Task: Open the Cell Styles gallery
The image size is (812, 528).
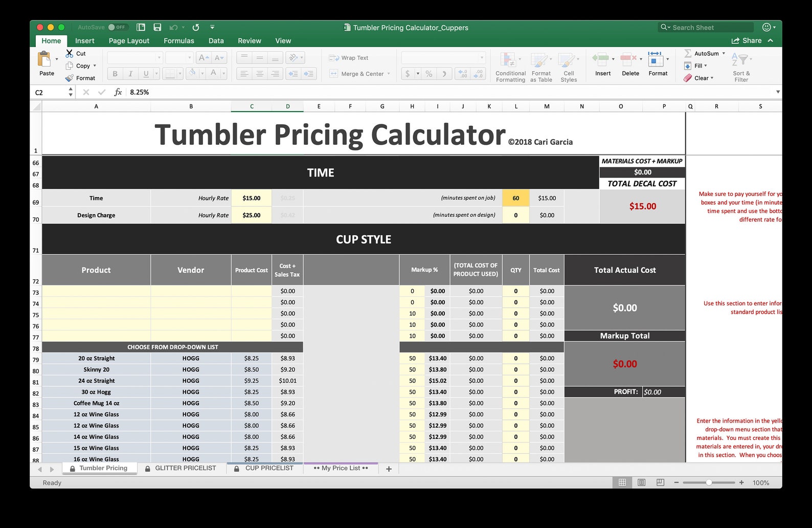Action: click(569, 67)
